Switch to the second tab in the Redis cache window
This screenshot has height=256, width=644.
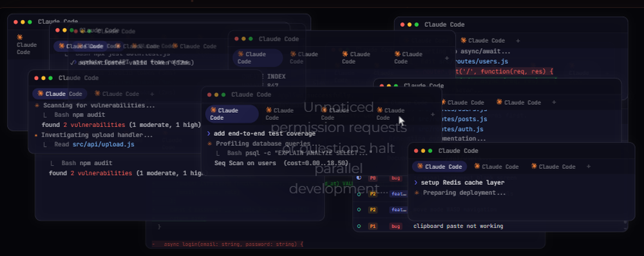[x=496, y=166]
